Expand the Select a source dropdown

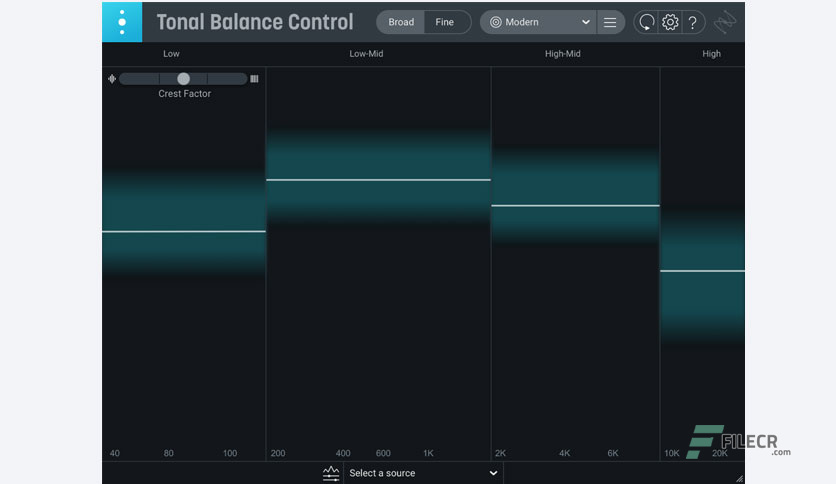423,473
